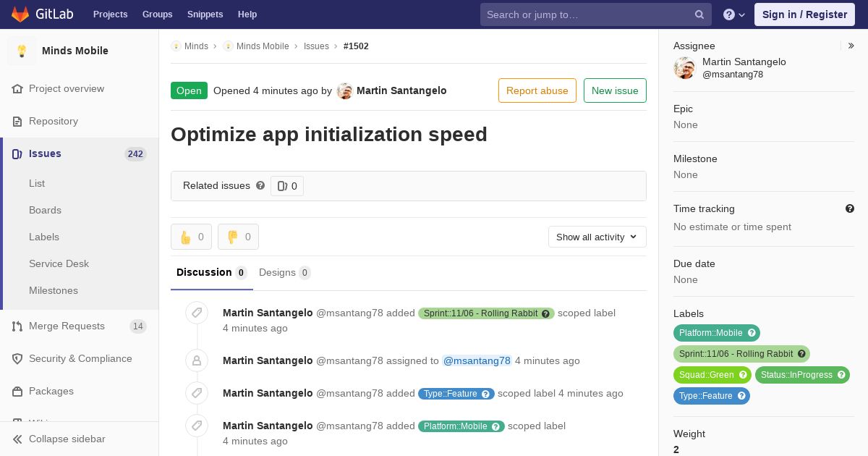The width and height of the screenshot is (868, 456).
Task: Click the Security & Compliance shield icon
Action: tap(17, 358)
